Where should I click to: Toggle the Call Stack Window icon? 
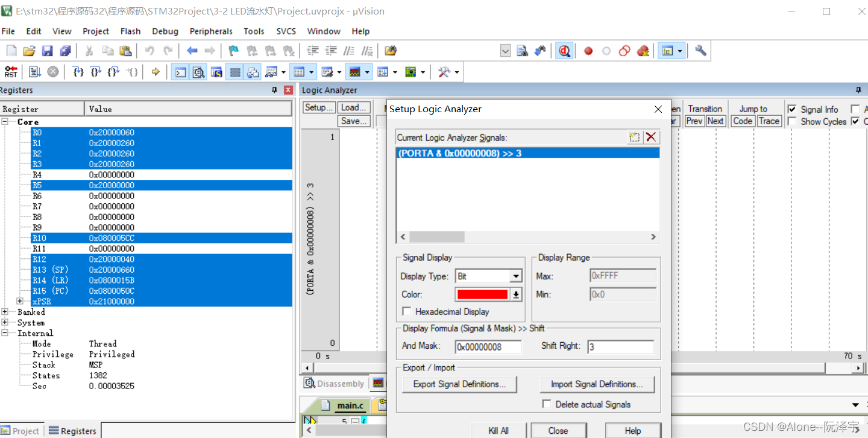pos(253,72)
